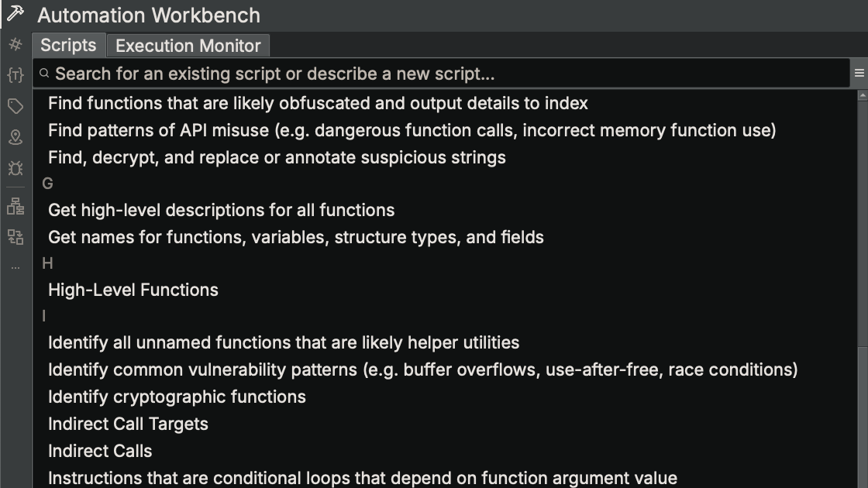Click the flow diagram icon in the sidebar

click(x=14, y=235)
